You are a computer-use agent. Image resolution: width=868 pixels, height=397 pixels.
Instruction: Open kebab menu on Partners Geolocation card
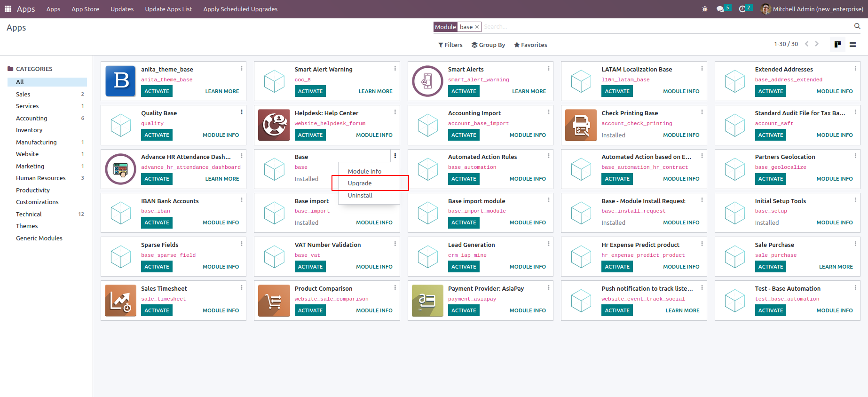pyautogui.click(x=855, y=156)
